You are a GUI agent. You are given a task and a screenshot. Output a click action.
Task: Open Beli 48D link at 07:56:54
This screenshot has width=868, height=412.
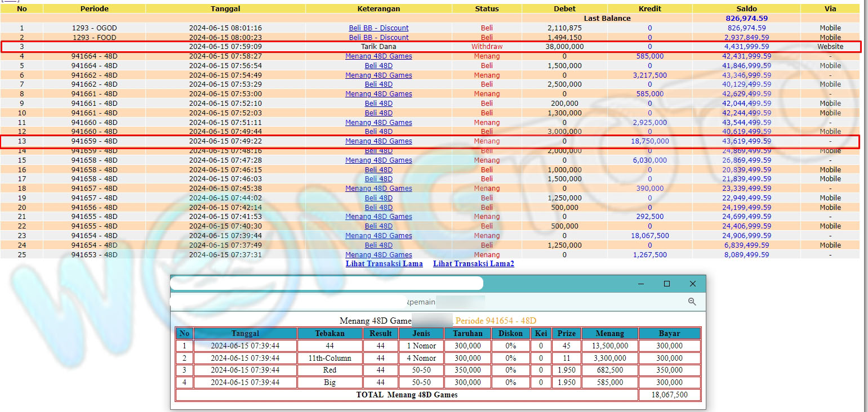point(379,66)
